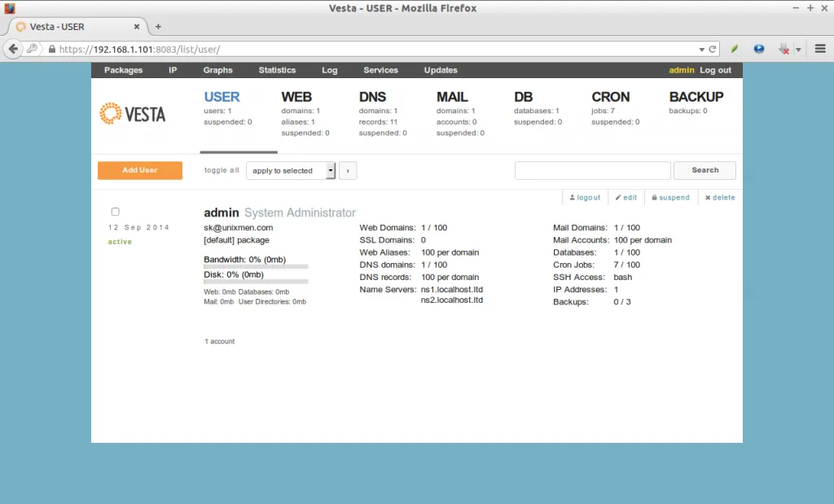Click the delete action for admin user
834x504 pixels.
[720, 197]
